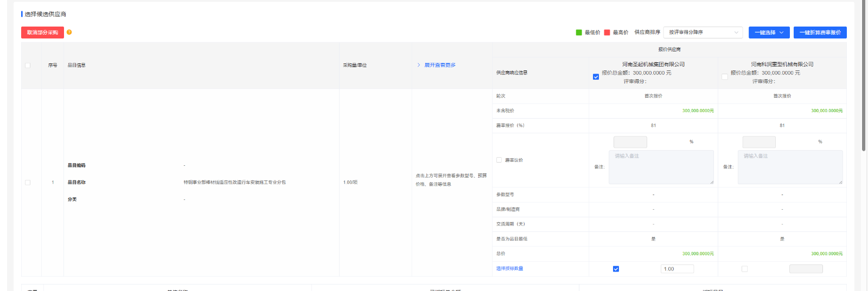The height and width of the screenshot is (291, 868).
Task: Click the red 最高价 legend square
Action: (607, 33)
